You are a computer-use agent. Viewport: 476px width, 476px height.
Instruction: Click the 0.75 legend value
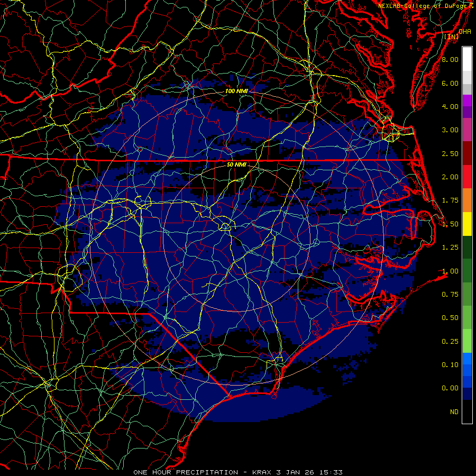[x=450, y=294]
